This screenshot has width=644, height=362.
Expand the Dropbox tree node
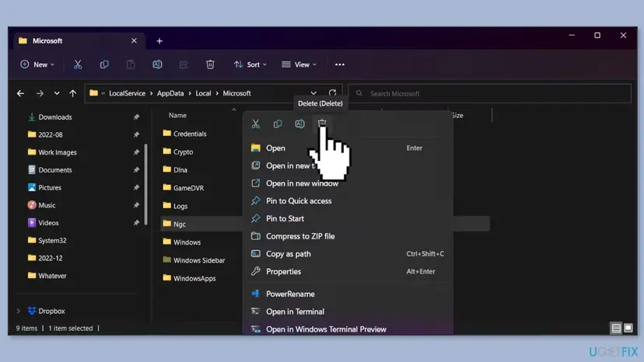19,311
